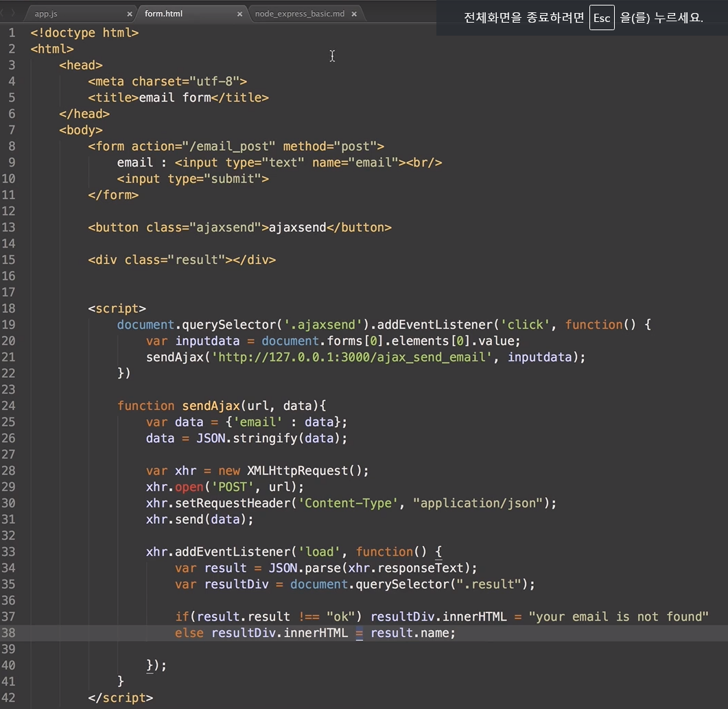Click the '<meta charset="utf-8">' line
The image size is (728, 709).
pos(167,82)
